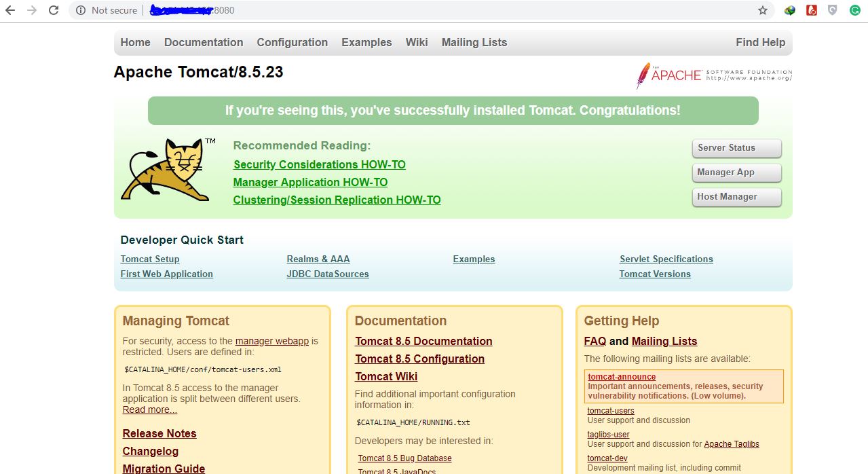Open the Examples link under Developer Quick Start
Viewport: 868px width, 474px height.
pyautogui.click(x=474, y=259)
